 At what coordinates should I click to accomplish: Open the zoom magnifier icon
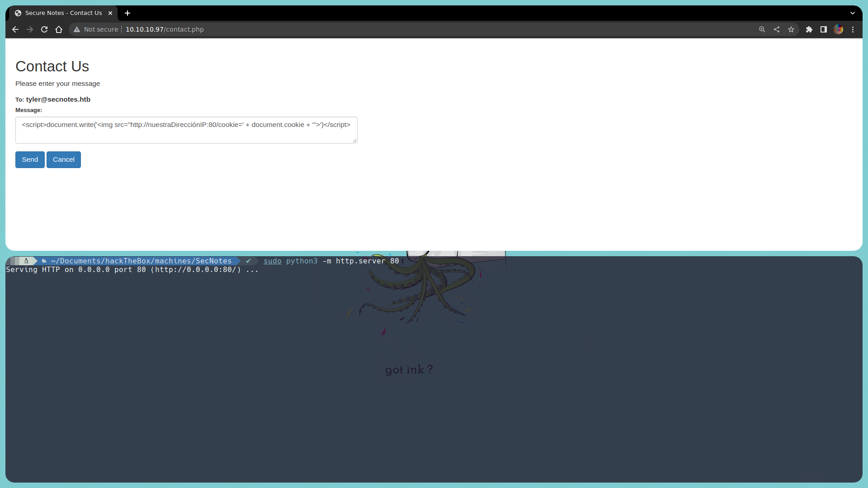point(762,29)
